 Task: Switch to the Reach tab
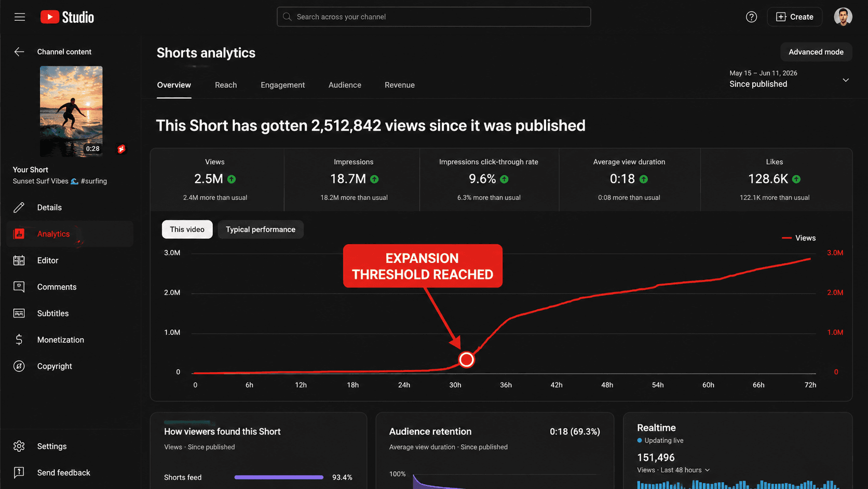(226, 85)
